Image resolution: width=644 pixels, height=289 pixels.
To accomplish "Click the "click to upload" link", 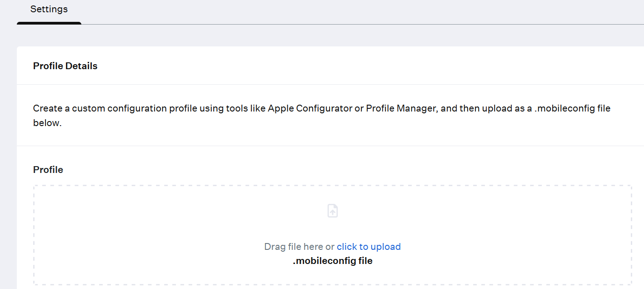I will [x=369, y=247].
